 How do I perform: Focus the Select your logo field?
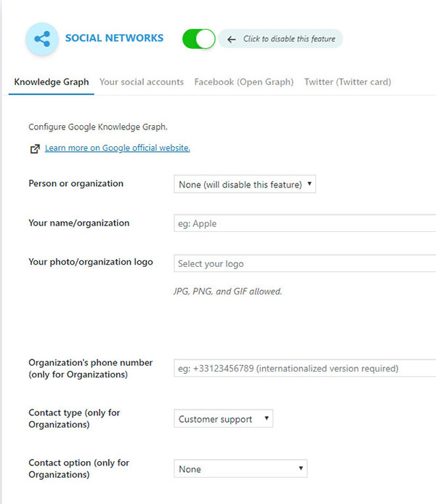click(305, 264)
